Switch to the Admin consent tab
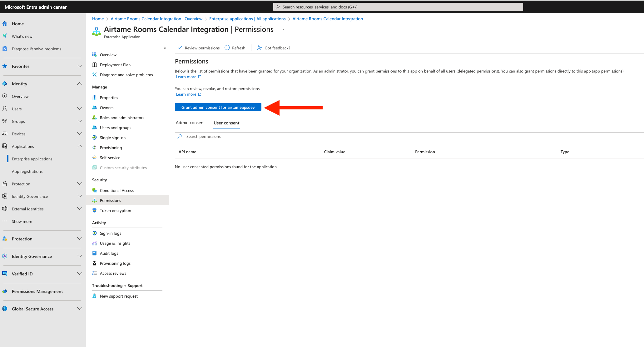Screen dimensions: 644x347 pos(190,123)
